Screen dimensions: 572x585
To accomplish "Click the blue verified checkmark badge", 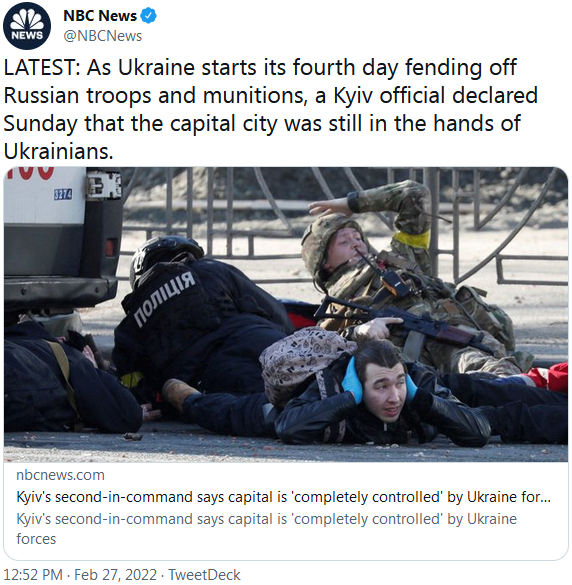I will [149, 16].
